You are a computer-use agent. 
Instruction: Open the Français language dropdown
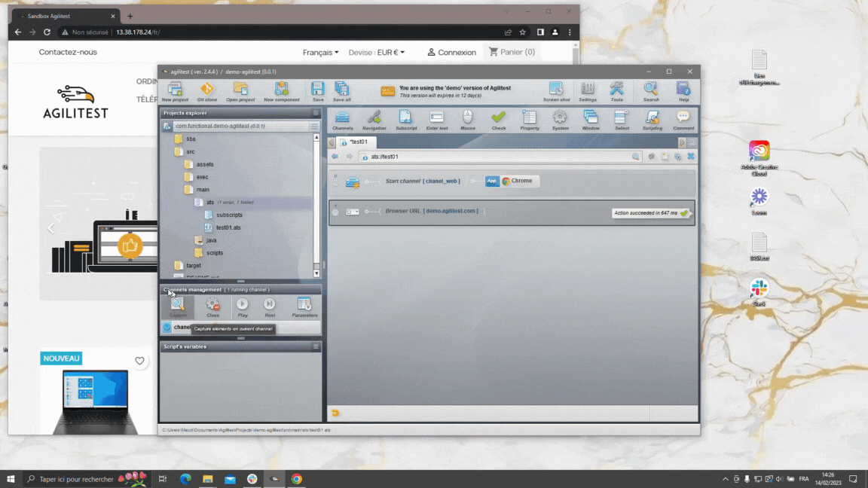pos(320,52)
